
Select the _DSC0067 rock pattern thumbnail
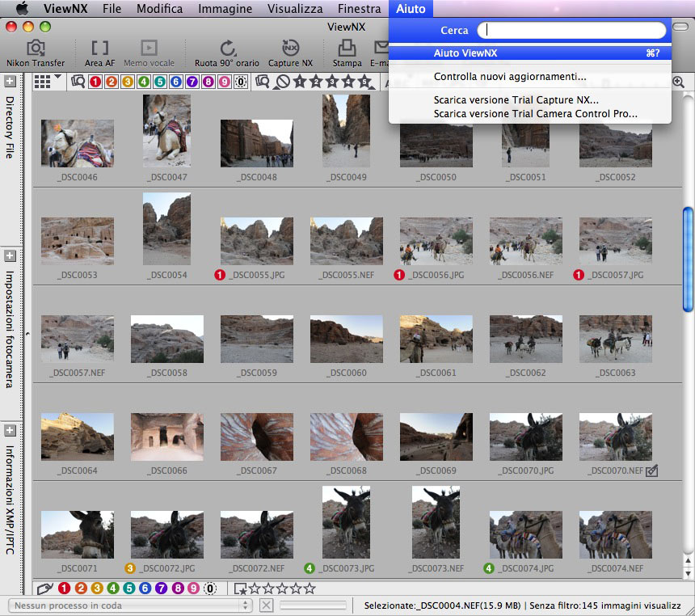point(257,437)
